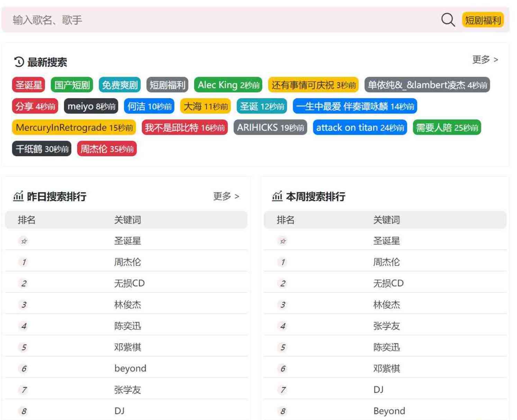This screenshot has height=420, width=517.
Task: Click rank 1 badge in yesterday ranking
Action: 24,262
